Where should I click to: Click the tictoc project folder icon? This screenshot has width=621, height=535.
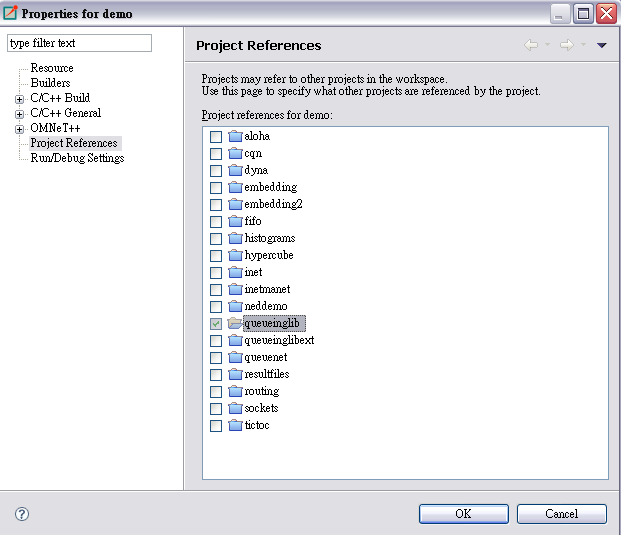235,425
